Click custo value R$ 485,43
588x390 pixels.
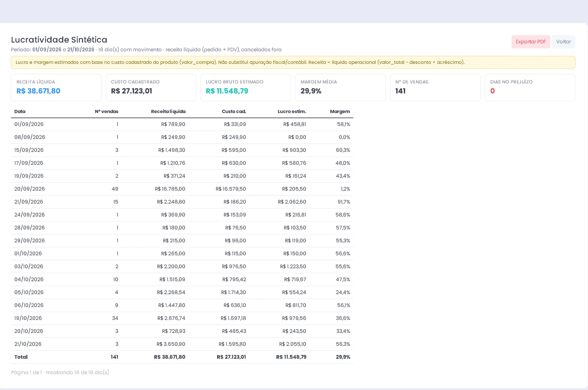coord(234,331)
